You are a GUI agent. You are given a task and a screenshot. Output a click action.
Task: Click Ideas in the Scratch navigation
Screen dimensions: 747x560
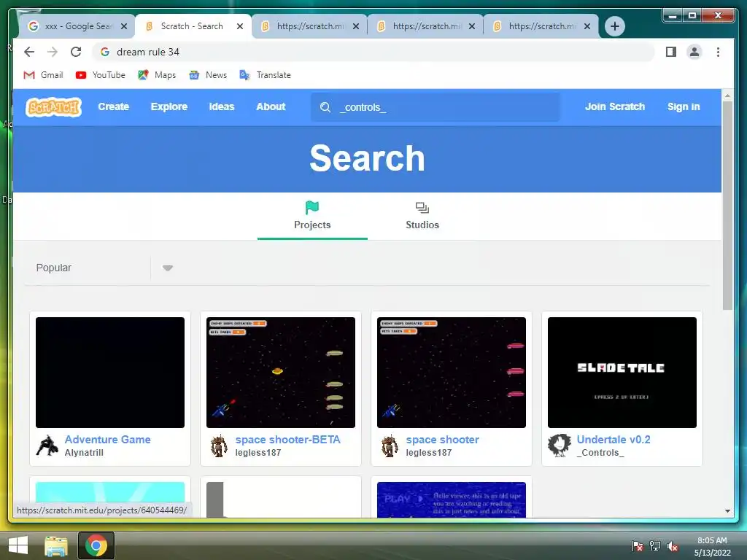(x=222, y=106)
